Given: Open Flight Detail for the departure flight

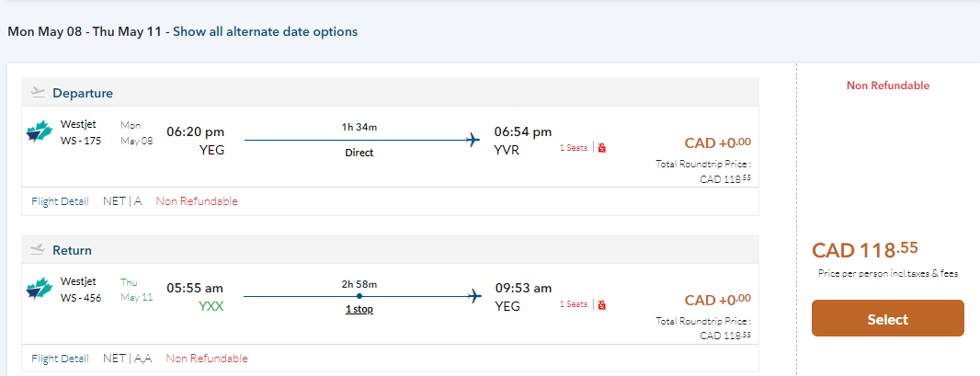Looking at the screenshot, I should point(60,201).
